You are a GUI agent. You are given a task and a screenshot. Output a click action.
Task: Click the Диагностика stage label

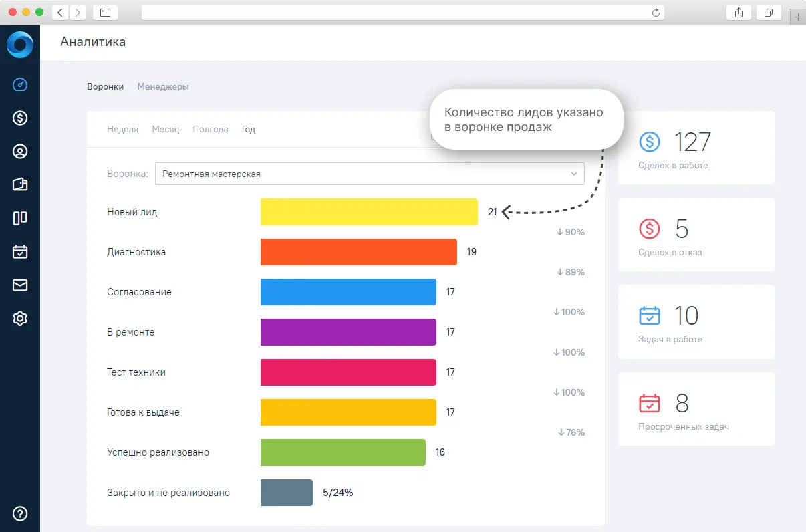click(x=136, y=252)
